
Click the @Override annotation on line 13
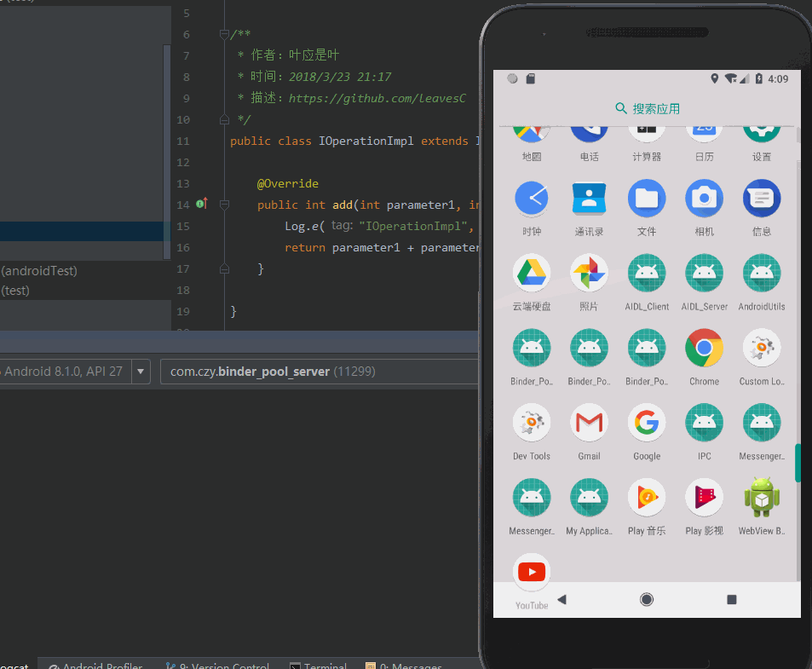point(288,184)
